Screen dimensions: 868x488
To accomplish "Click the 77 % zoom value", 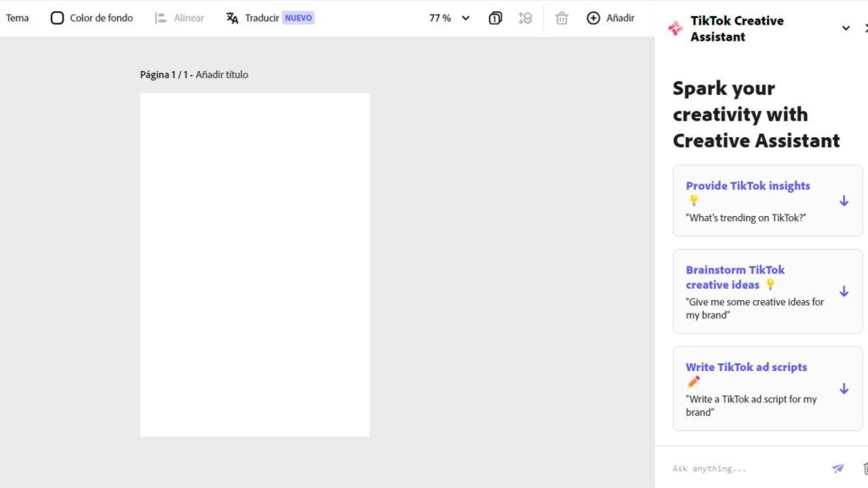I will [x=440, y=18].
